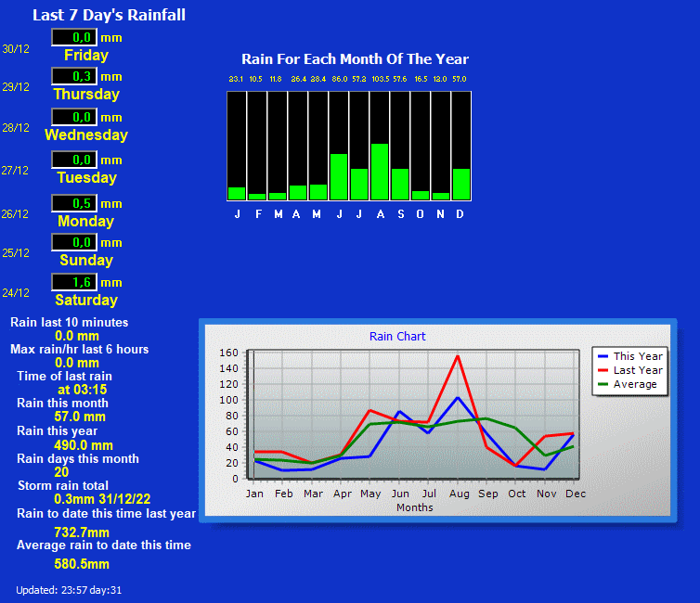700x603 pixels.
Task: Click the 'at 03:15' last rain time
Action: [x=82, y=390]
